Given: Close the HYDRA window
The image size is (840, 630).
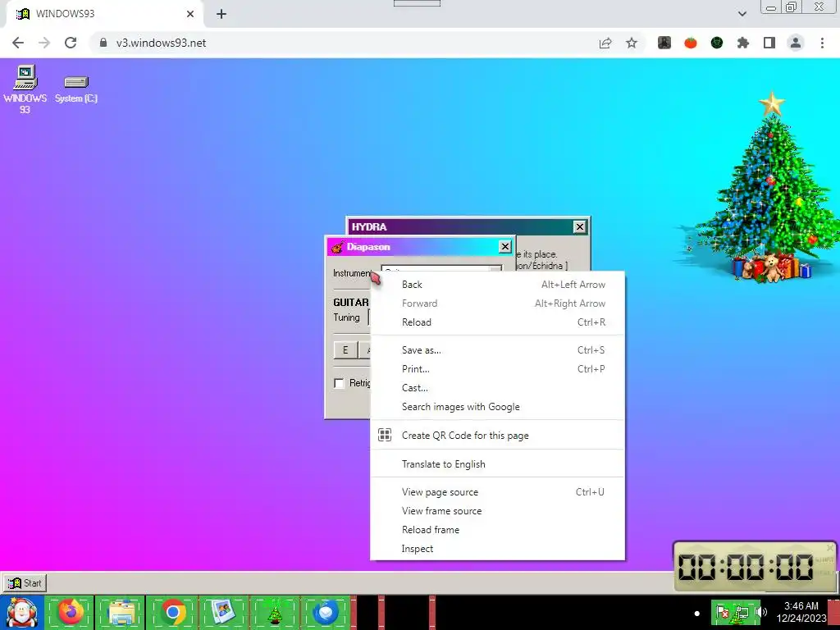Looking at the screenshot, I should pos(579,226).
